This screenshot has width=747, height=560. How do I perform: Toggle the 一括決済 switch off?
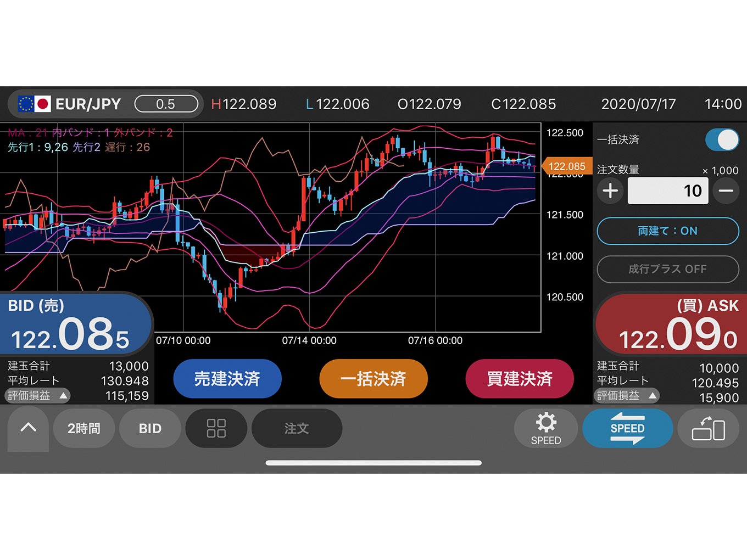click(x=722, y=139)
